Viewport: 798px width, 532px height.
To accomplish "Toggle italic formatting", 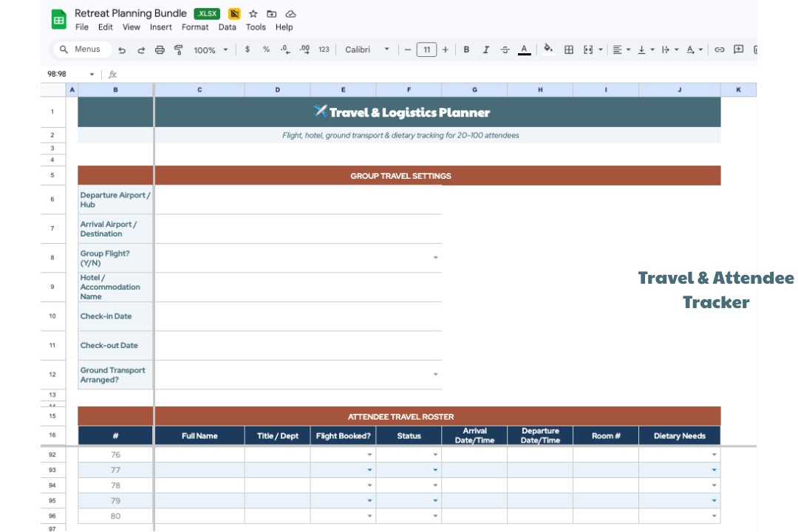I will click(x=485, y=50).
